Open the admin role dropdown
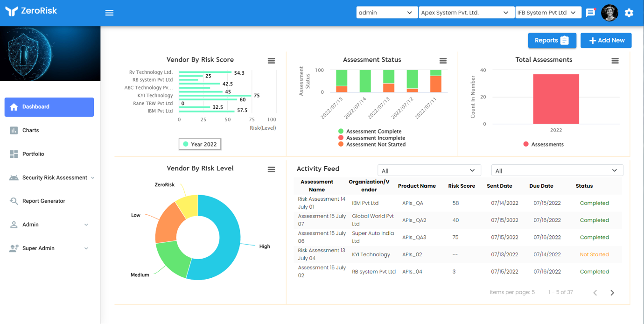644x324 pixels. click(387, 13)
